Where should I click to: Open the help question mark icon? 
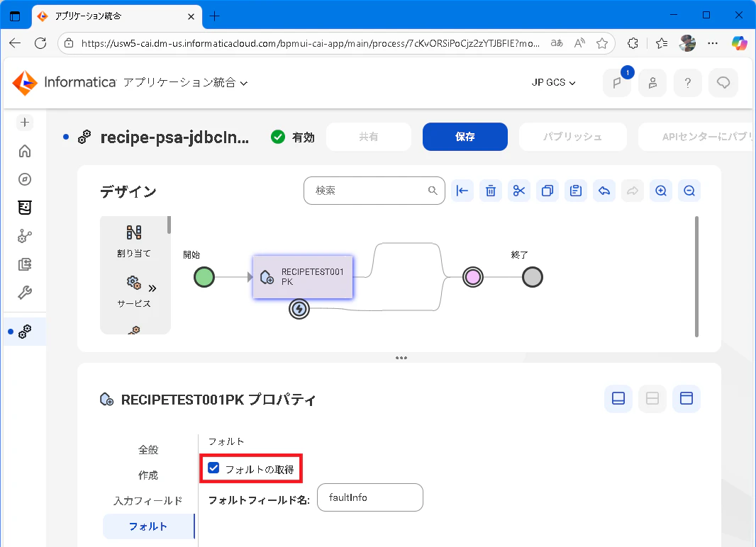(688, 83)
